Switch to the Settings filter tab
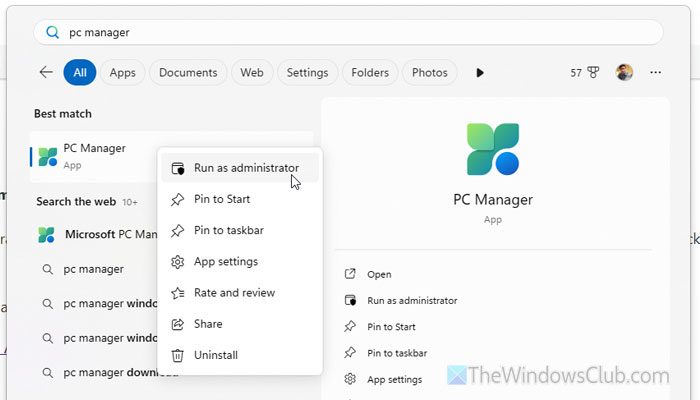Viewport: 700px width, 400px height. point(307,72)
